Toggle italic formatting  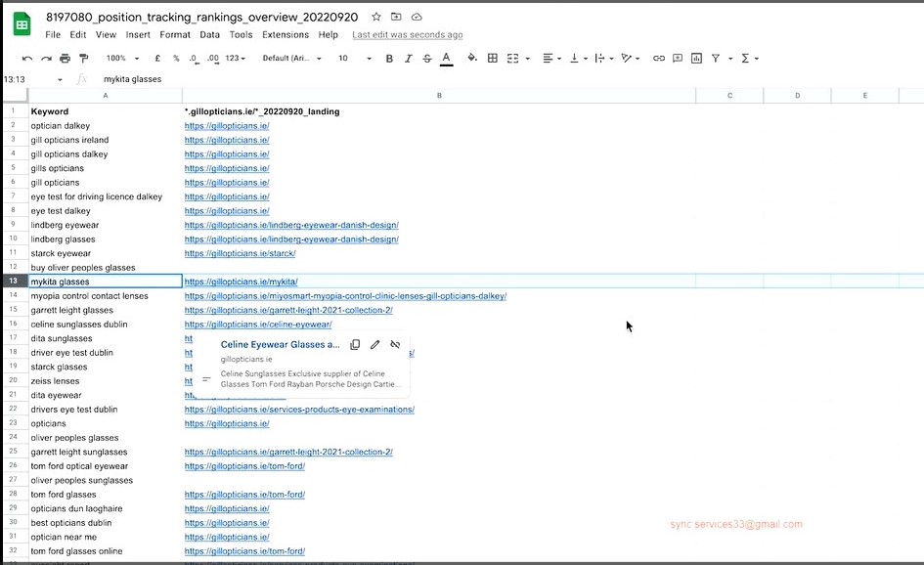(409, 59)
